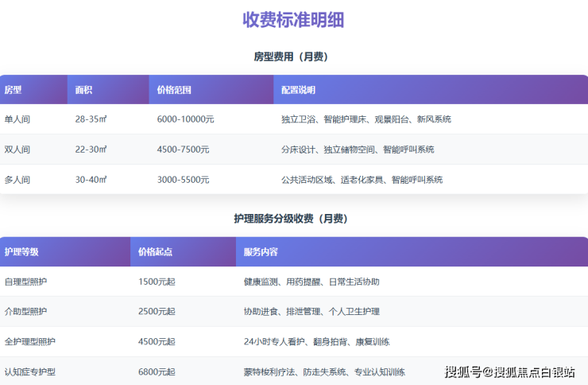Select the 价格范围 column header

[174, 90]
